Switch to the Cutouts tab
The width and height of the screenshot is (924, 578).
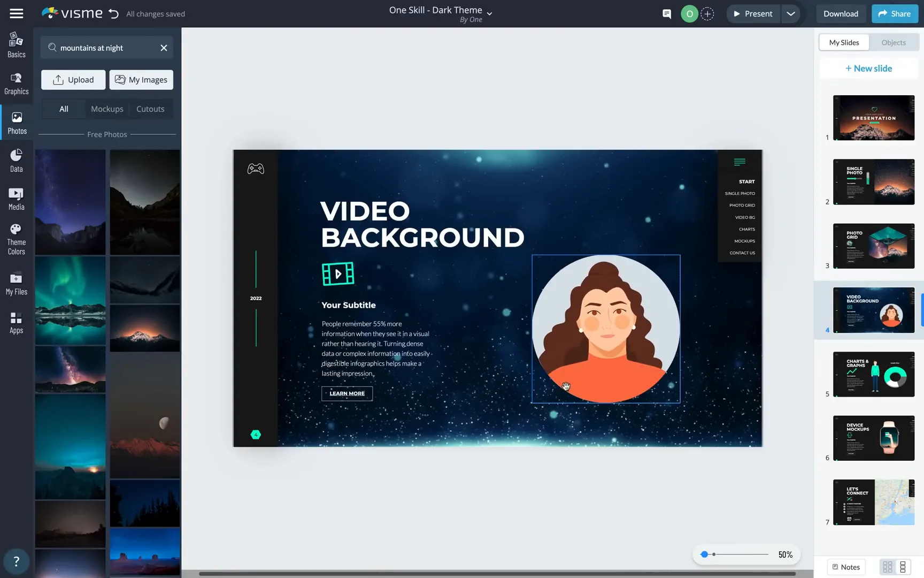click(150, 109)
